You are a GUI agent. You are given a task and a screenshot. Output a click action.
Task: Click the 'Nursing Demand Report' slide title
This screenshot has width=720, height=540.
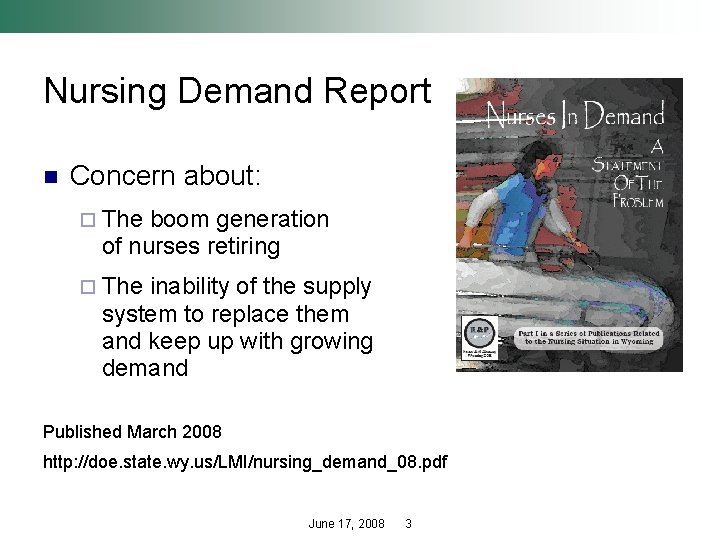point(237,92)
